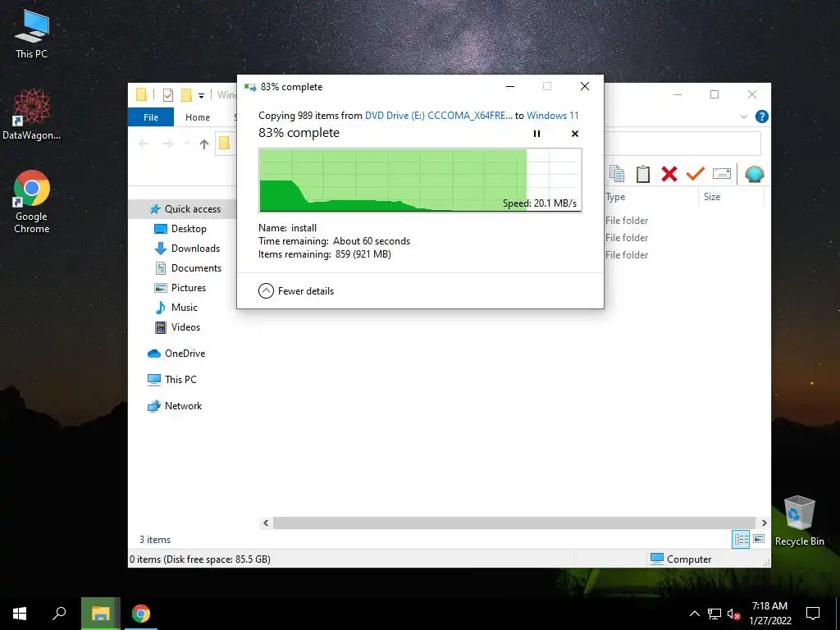Open Music in navigation pane
The width and height of the screenshot is (840, 630).
click(176, 308)
